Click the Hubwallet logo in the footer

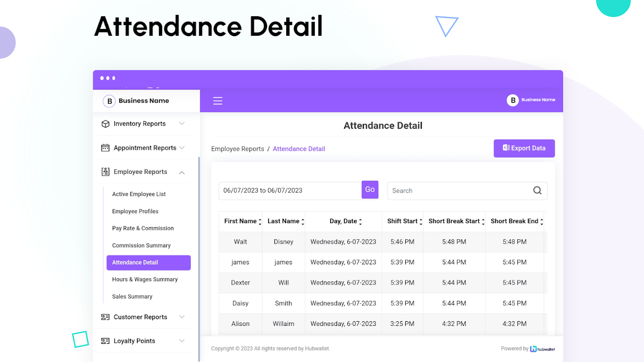point(543,349)
